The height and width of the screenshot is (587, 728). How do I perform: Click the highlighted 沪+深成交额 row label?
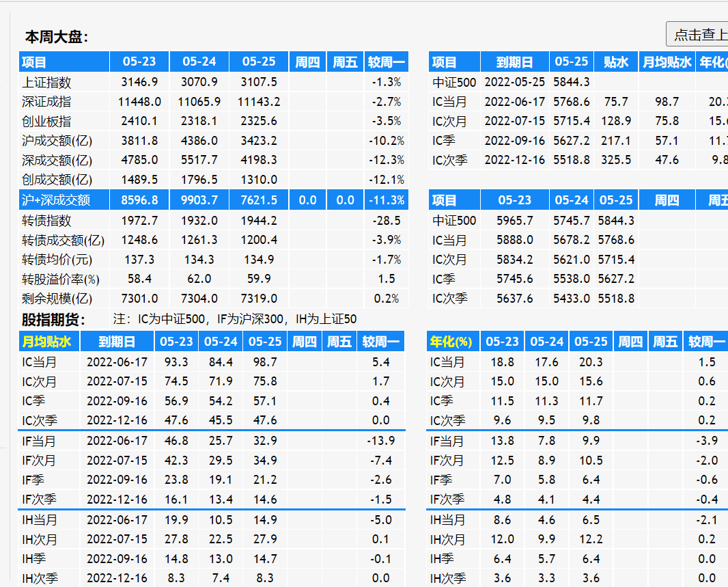tap(56, 200)
